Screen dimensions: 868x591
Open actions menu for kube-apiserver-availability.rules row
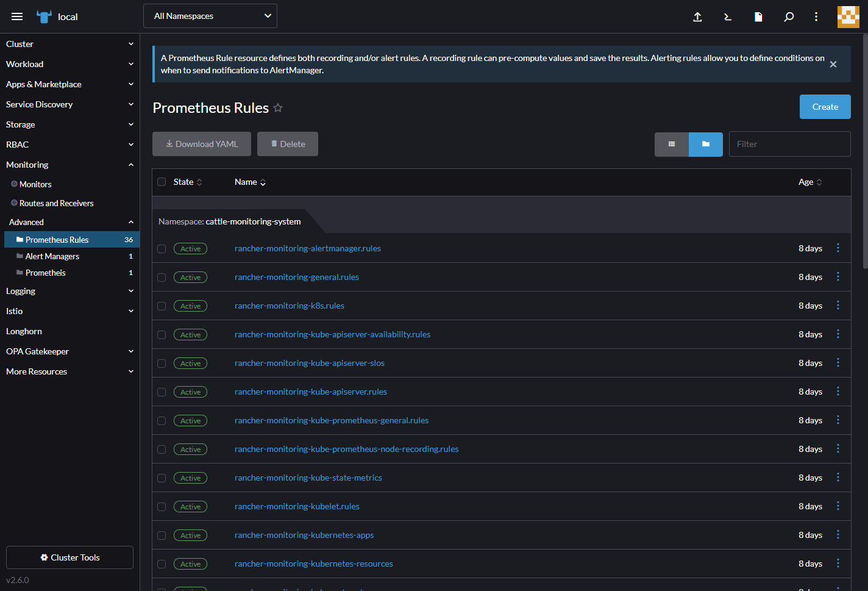(838, 334)
